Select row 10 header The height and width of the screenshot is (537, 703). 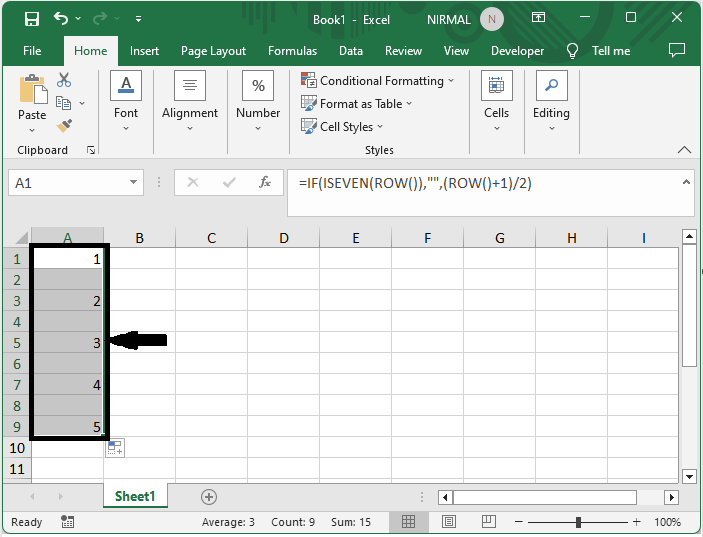(17, 448)
